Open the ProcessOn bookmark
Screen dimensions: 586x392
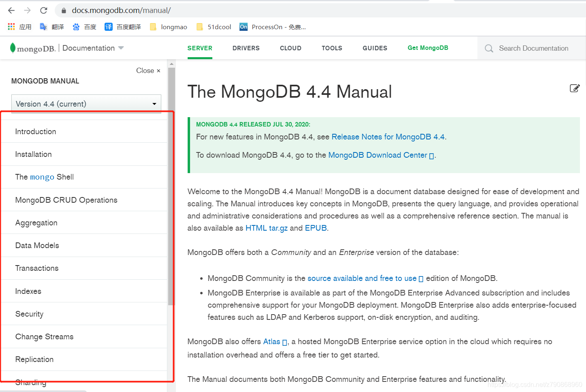pyautogui.click(x=272, y=27)
